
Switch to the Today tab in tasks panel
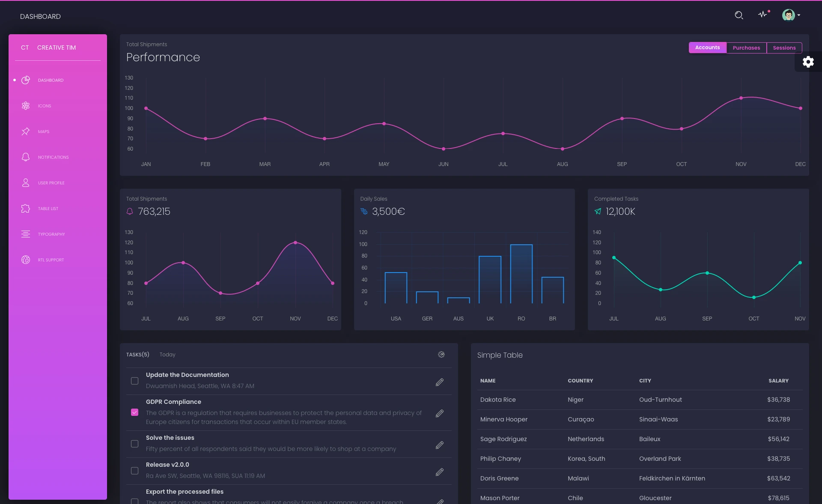coord(167,354)
